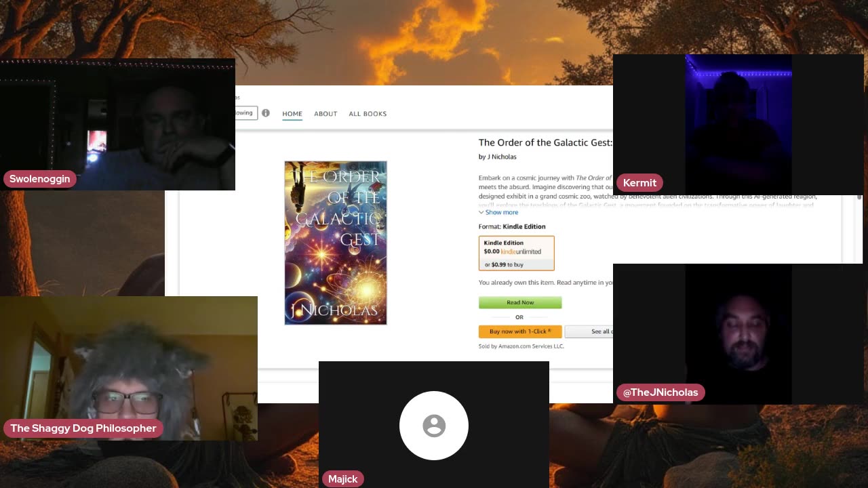The height and width of the screenshot is (488, 868).
Task: Select Kermit's video feed
Action: pyautogui.click(x=738, y=125)
